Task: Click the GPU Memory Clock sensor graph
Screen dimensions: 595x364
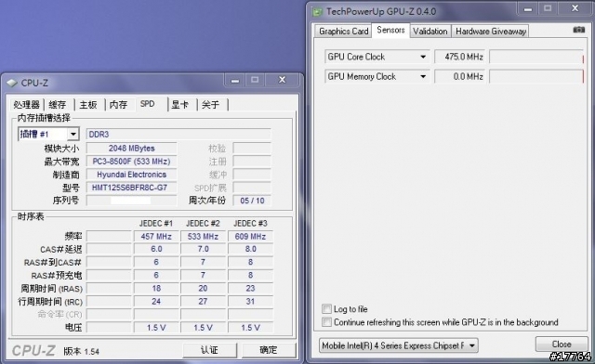Action: (x=536, y=76)
